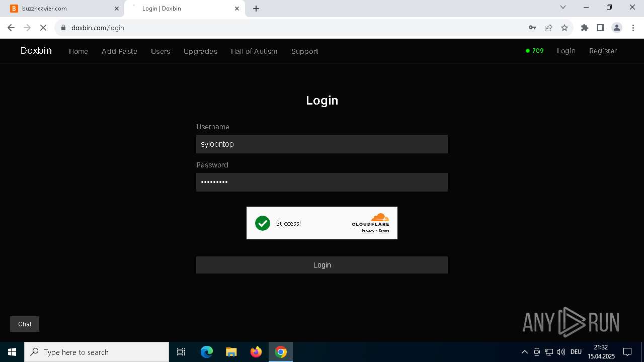
Task: Toggle Chrome side panel icon
Action: tap(601, 28)
